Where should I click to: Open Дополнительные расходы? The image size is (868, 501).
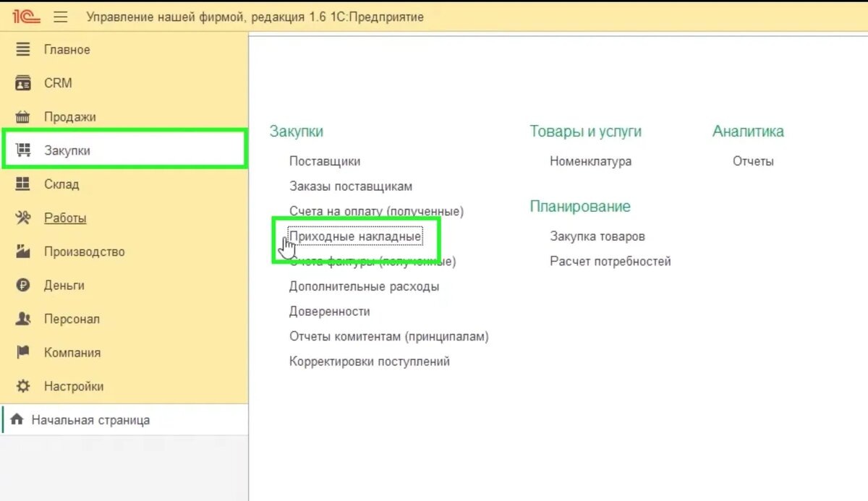[364, 286]
